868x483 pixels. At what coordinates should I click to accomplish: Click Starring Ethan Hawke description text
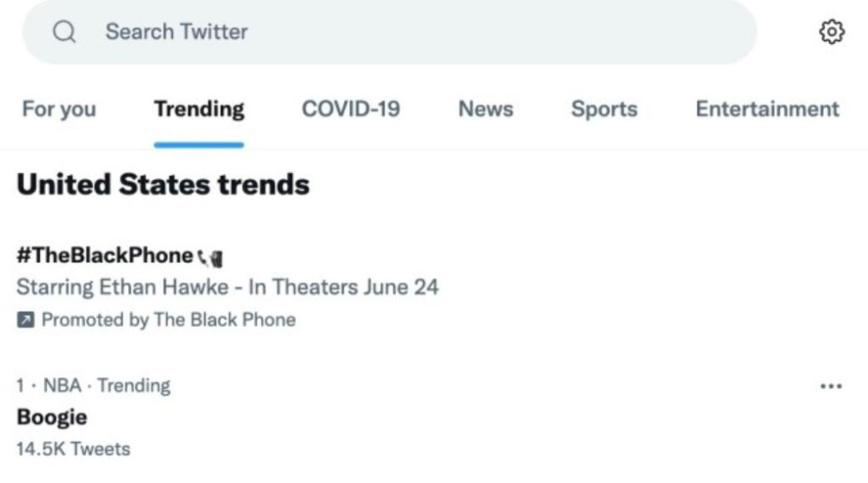(x=227, y=287)
